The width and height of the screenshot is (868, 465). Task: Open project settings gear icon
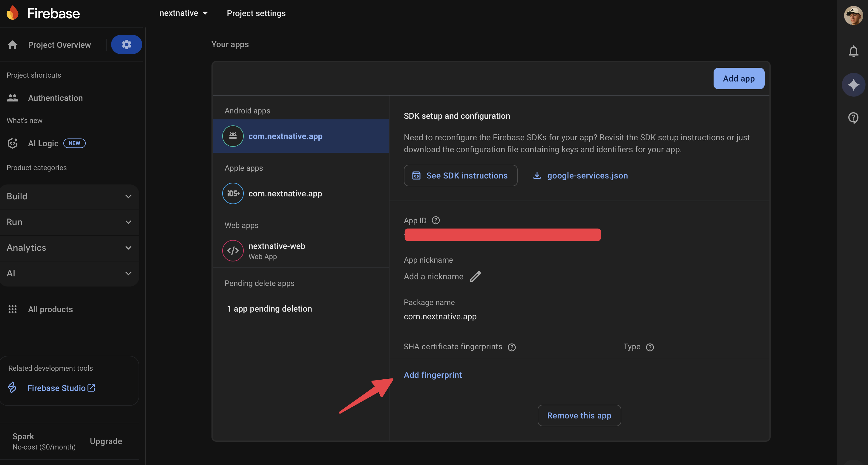[x=126, y=44]
